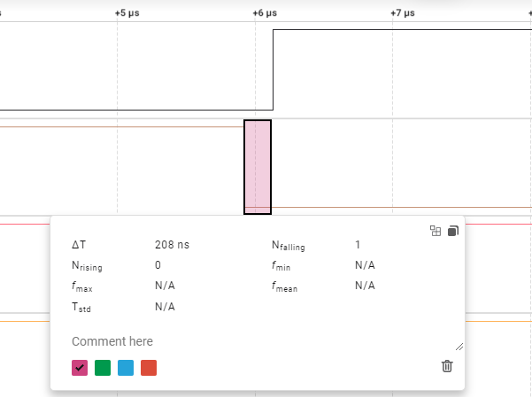Choose the blue color swatch
Viewport: 532px width, 397px height.
click(x=126, y=368)
